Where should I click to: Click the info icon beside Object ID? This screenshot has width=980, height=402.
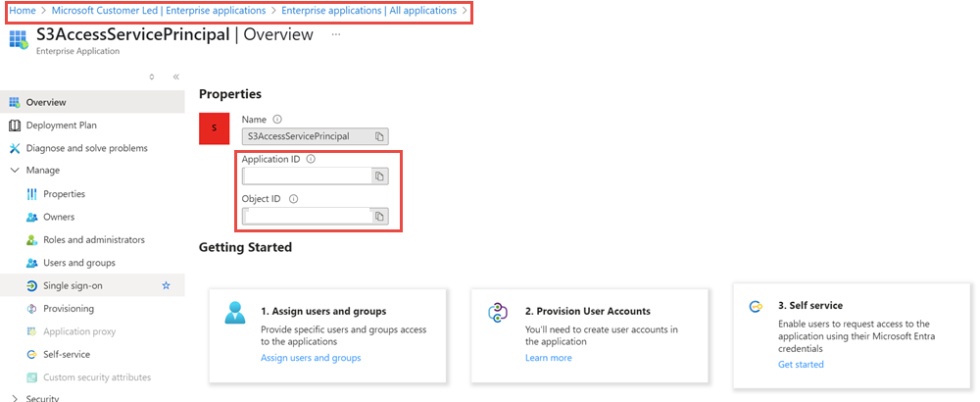point(293,199)
